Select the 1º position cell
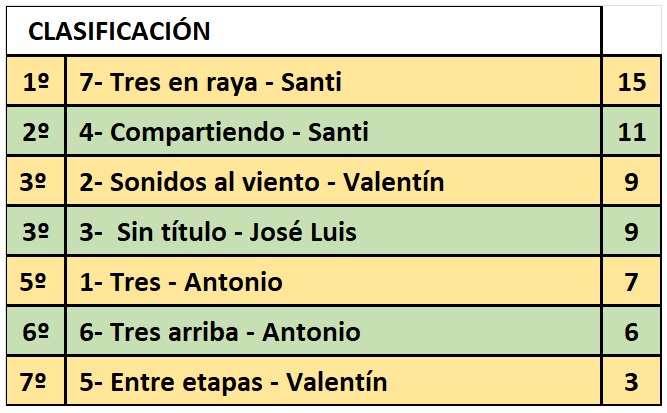The width and height of the screenshot is (667, 413). click(x=35, y=82)
